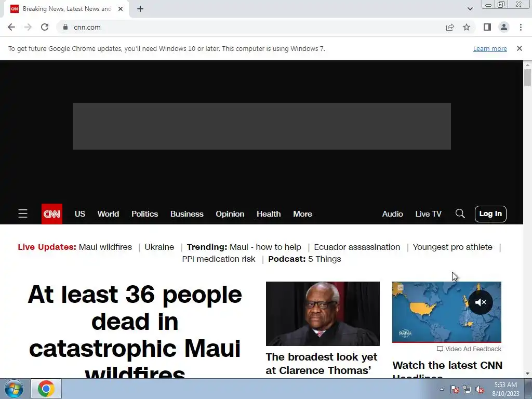Screen dimensions: 532x399
Task: Open the Politics section
Action: 144,214
